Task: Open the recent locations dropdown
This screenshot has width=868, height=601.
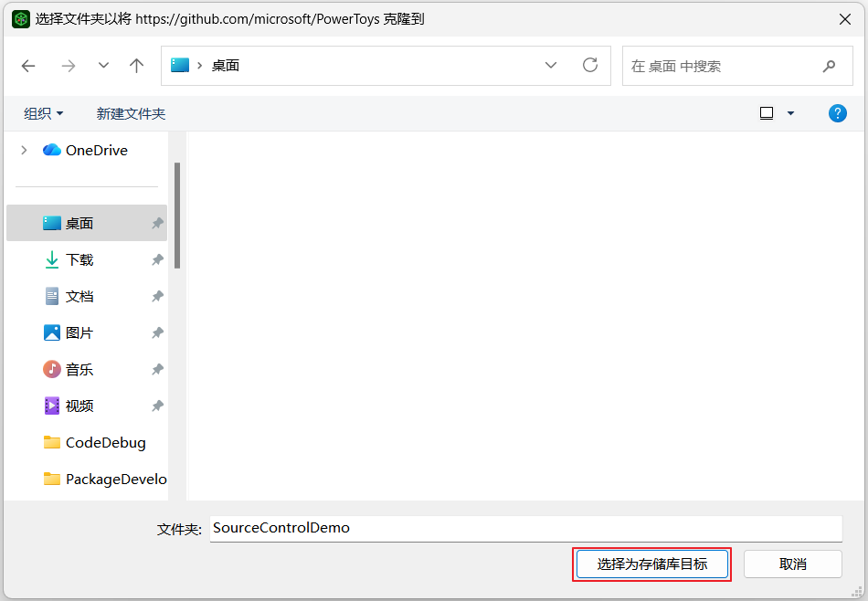Action: (x=103, y=66)
